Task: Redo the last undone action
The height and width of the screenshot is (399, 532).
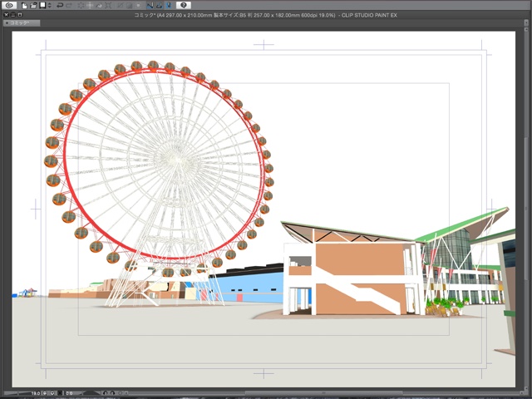Action: (x=68, y=5)
